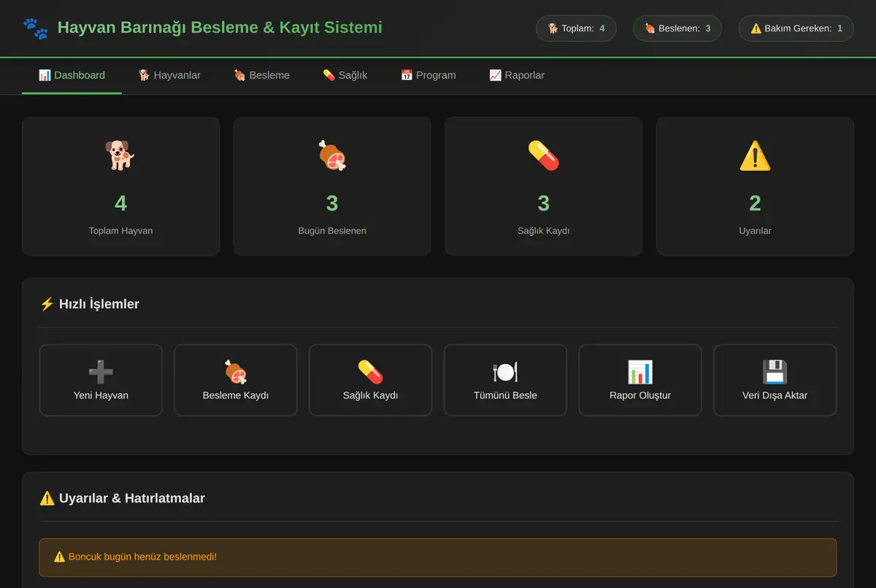Screen dimensions: 876x588
Task: Click the Uyarılar stat card label
Action: point(755,231)
